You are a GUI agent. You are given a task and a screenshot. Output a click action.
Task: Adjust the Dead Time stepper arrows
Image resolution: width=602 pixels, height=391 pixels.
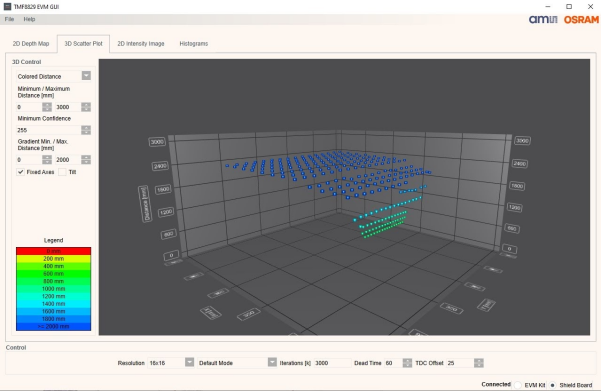(x=407, y=363)
